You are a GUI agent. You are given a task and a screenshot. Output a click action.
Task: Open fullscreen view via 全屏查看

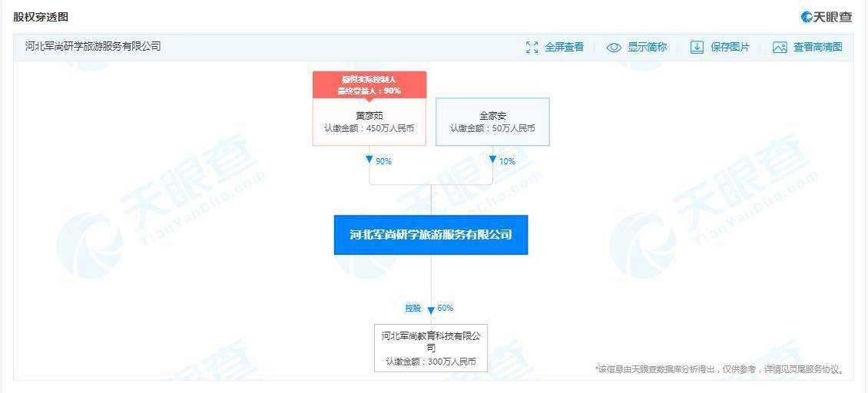(x=564, y=48)
